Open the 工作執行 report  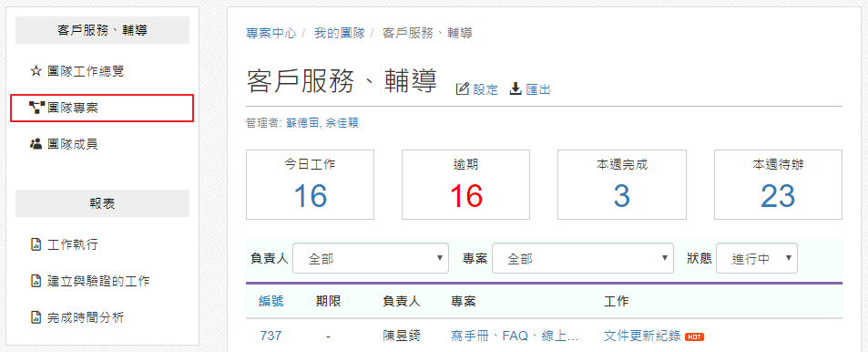(x=73, y=243)
